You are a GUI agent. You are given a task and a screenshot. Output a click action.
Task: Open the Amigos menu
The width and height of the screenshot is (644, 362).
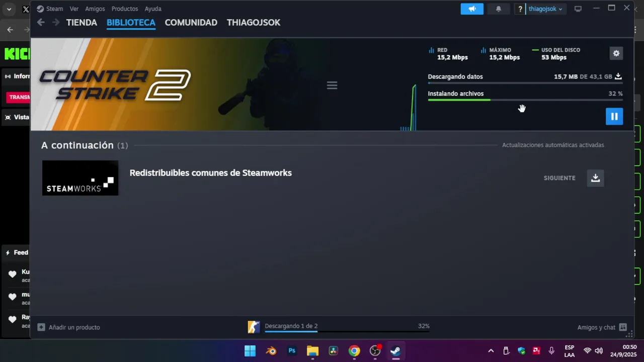point(95,9)
